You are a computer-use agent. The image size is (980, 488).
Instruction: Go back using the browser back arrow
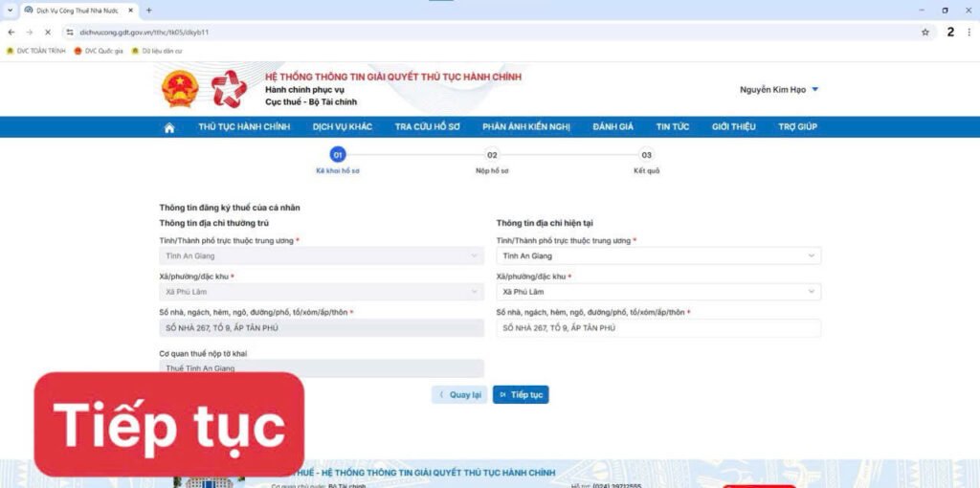(x=11, y=32)
